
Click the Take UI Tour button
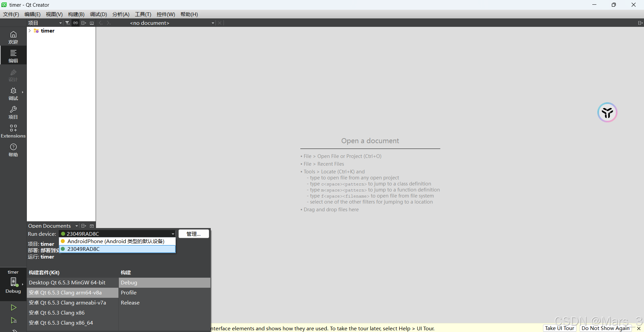tap(559, 328)
